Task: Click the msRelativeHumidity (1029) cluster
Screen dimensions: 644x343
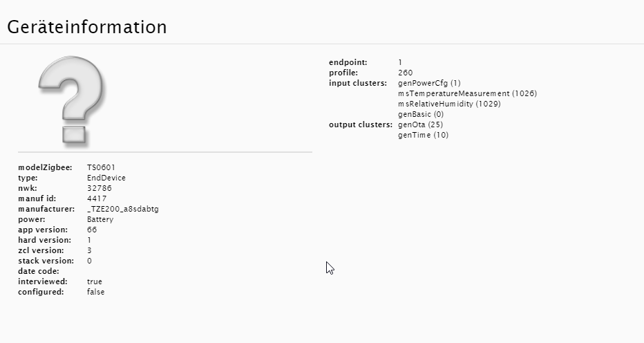Action: [x=449, y=104]
